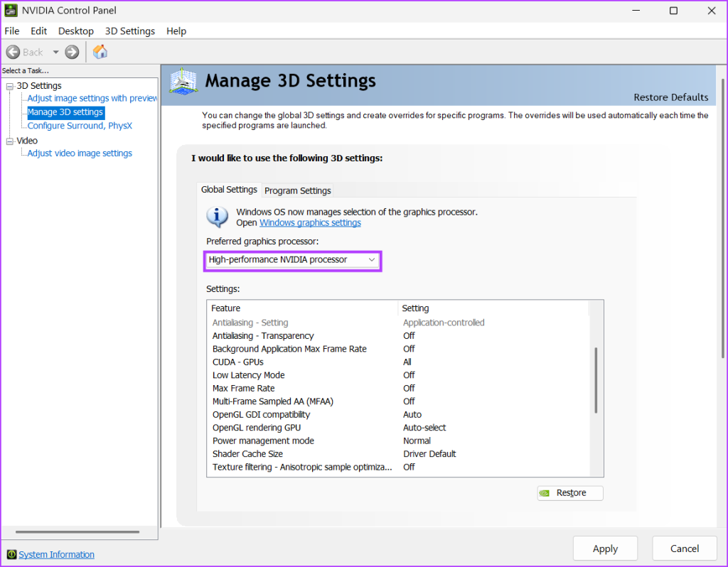Open Preferred graphics processor dropdown
This screenshot has width=728, height=567.
coord(292,260)
